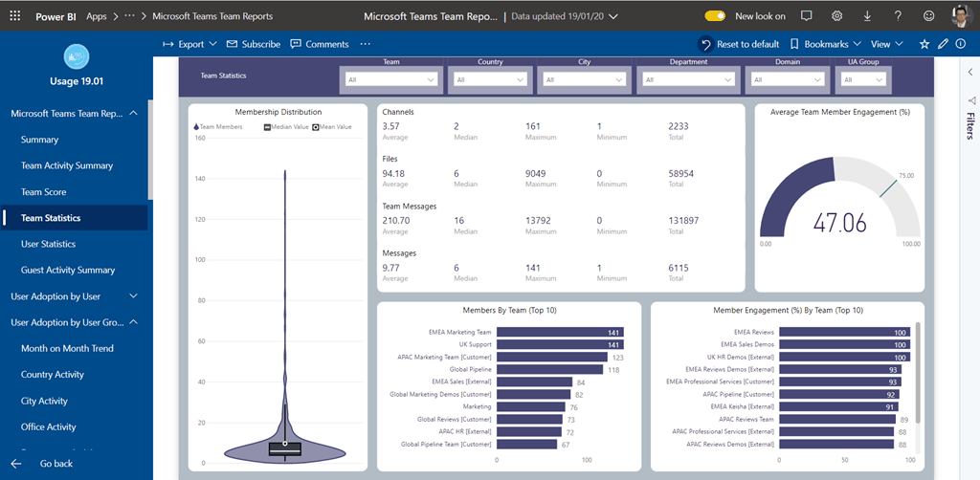Image resolution: width=980 pixels, height=480 pixels.
Task: Open the Team filter dropdown
Action: click(390, 80)
